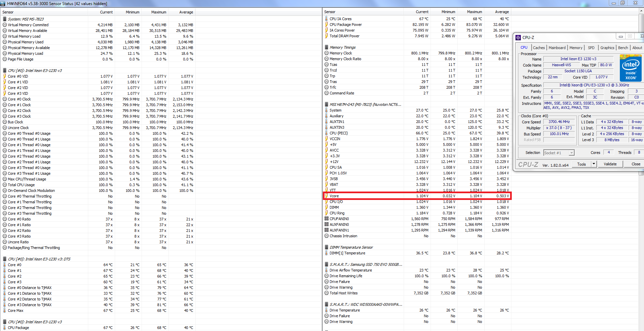Click the Core #0 VID voltage icon
The height and width of the screenshot is (331, 644).
click(5, 76)
